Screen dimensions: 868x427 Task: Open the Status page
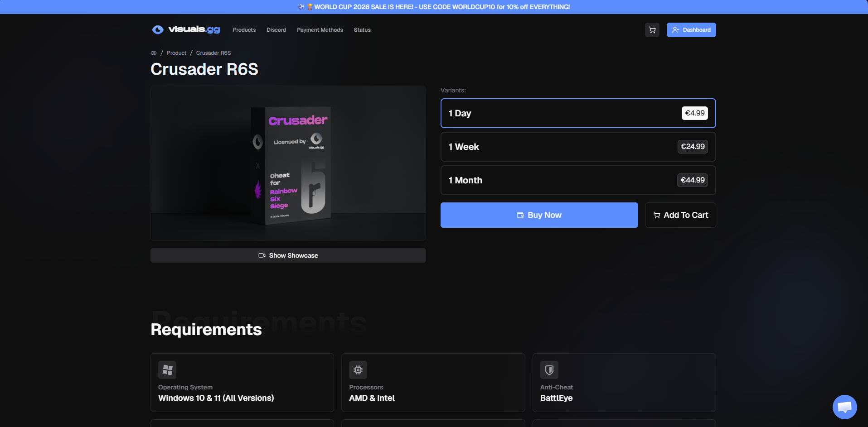[x=362, y=30]
